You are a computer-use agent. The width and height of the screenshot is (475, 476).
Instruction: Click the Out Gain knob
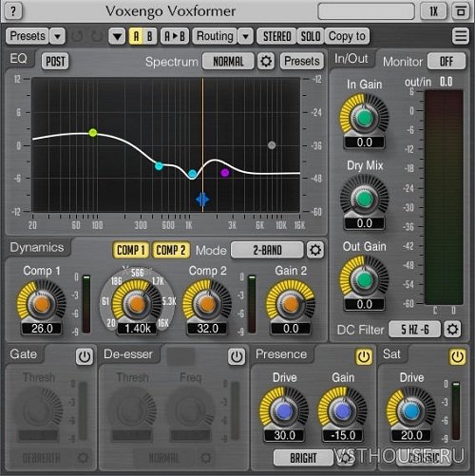(x=364, y=279)
